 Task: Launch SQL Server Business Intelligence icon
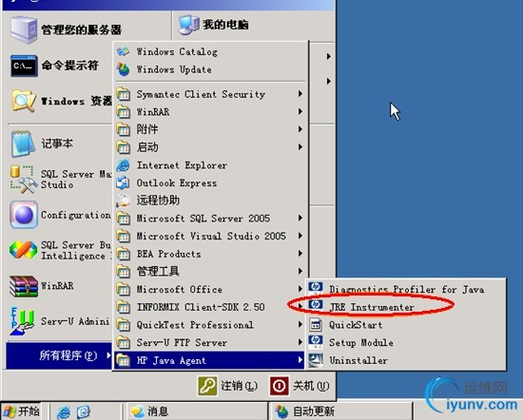coord(24,250)
